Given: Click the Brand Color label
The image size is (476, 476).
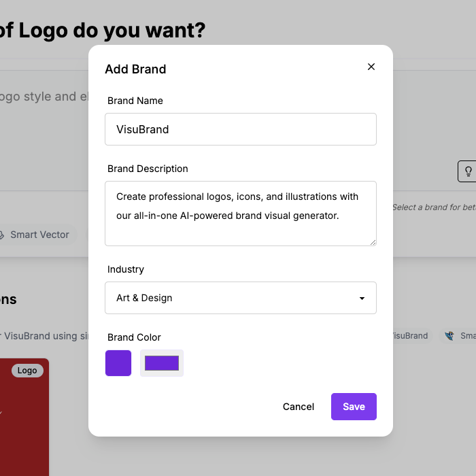Looking at the screenshot, I should (134, 337).
